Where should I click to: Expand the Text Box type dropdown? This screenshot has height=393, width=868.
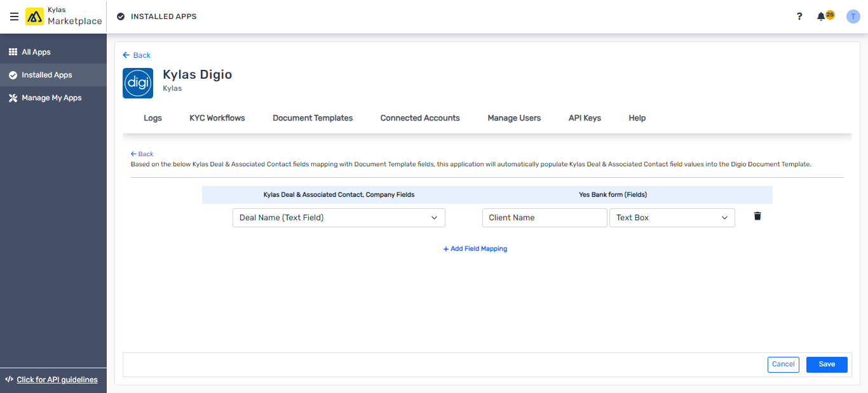(x=672, y=218)
